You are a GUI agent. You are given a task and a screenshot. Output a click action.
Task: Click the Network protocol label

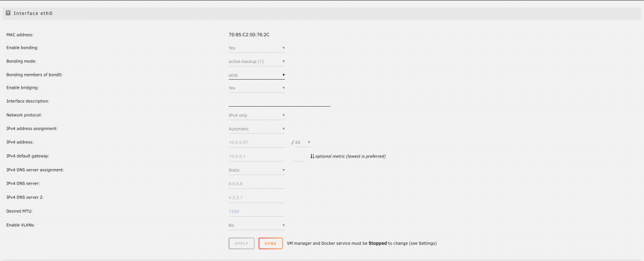[24, 115]
